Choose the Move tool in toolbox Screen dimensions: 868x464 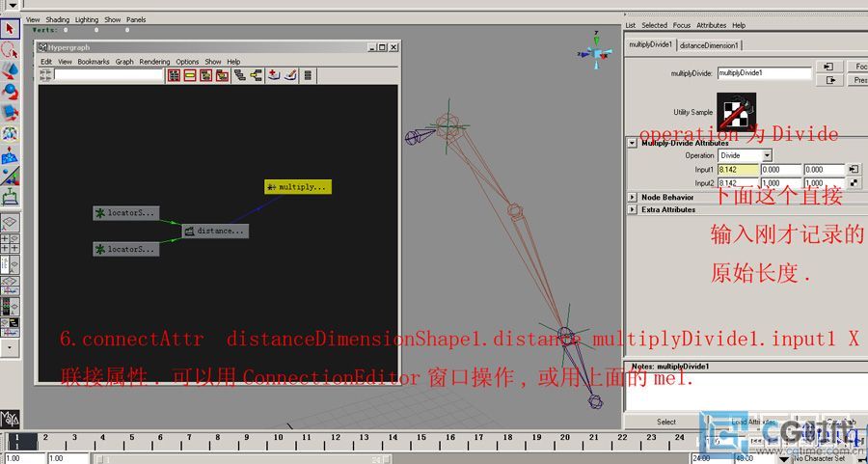tap(10, 71)
